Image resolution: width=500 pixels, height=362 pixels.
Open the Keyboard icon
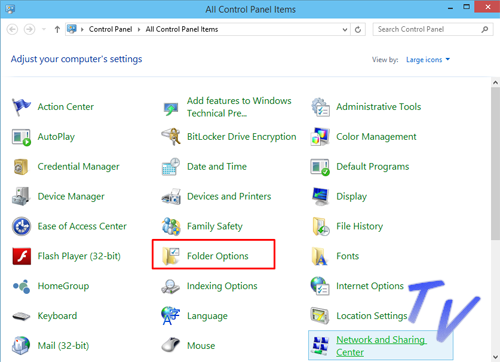coord(21,316)
